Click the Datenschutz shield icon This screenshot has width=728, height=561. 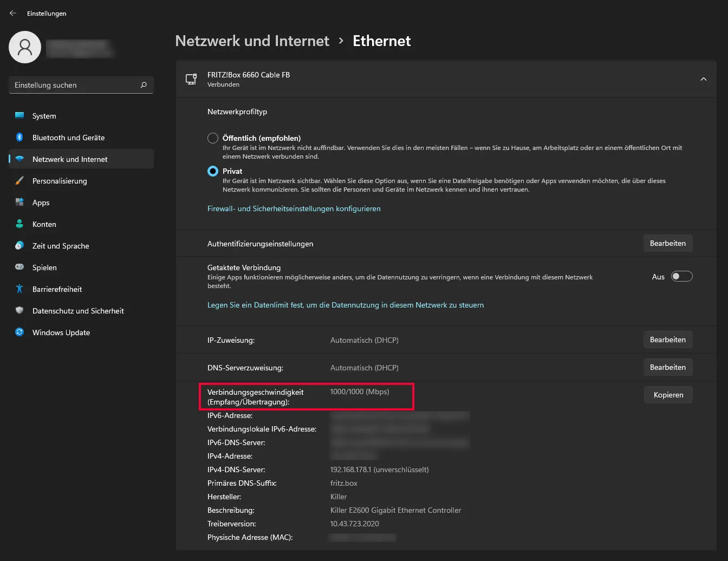tap(19, 311)
